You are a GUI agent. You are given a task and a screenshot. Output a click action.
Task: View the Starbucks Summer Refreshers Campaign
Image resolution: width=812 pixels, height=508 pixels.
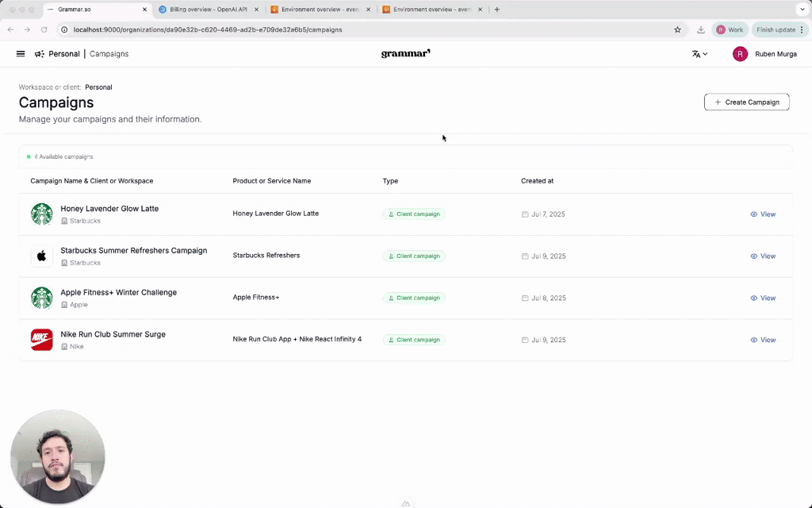pyautogui.click(x=763, y=256)
